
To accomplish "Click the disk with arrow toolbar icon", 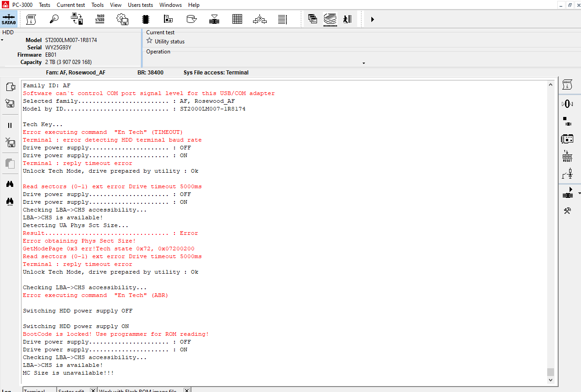I will (192, 19).
